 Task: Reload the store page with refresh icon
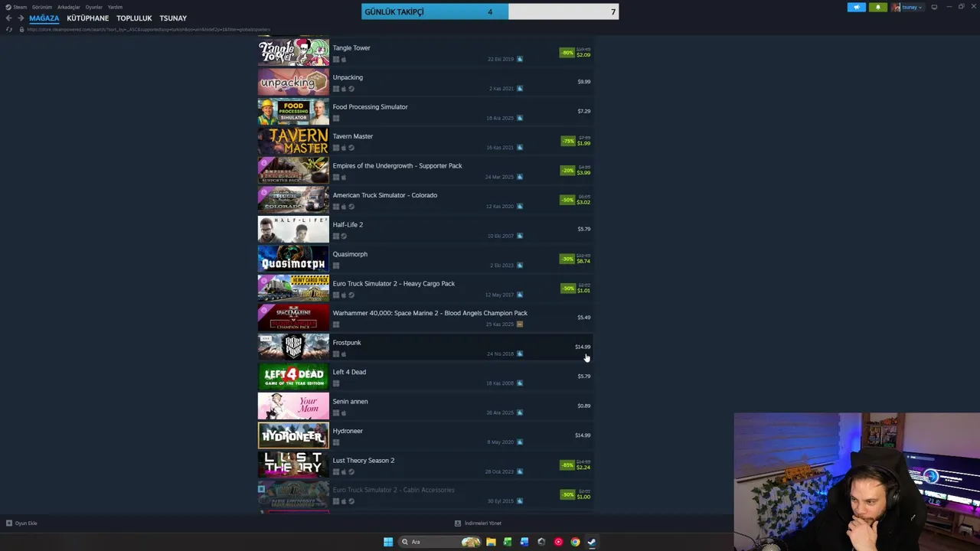(8, 29)
